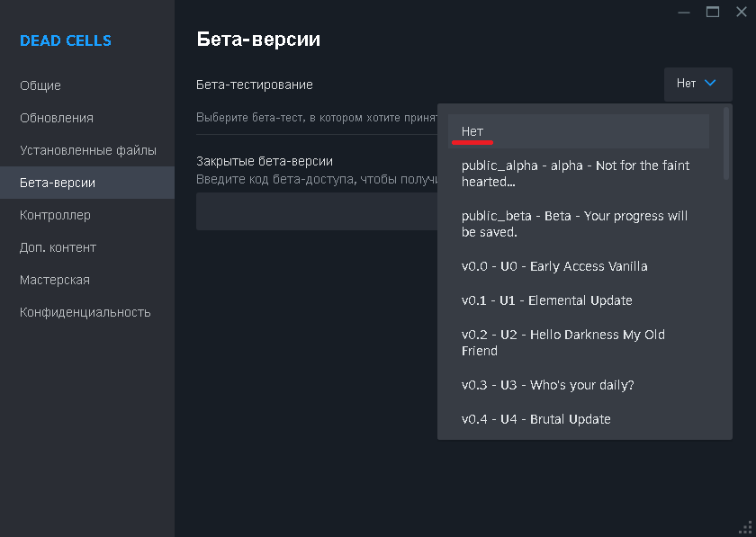Choose the v0.4 Brutal Update branch
756x537 pixels.
point(578,419)
